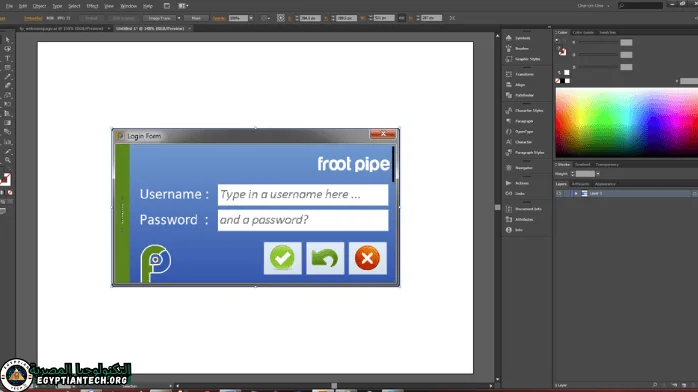Open the Character panel
This screenshot has width=698, height=392.
tap(523, 142)
